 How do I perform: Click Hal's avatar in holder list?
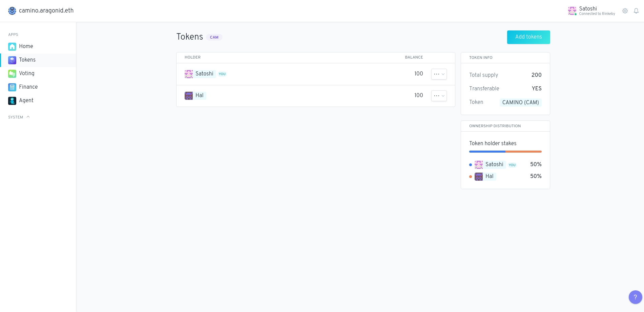(x=189, y=96)
